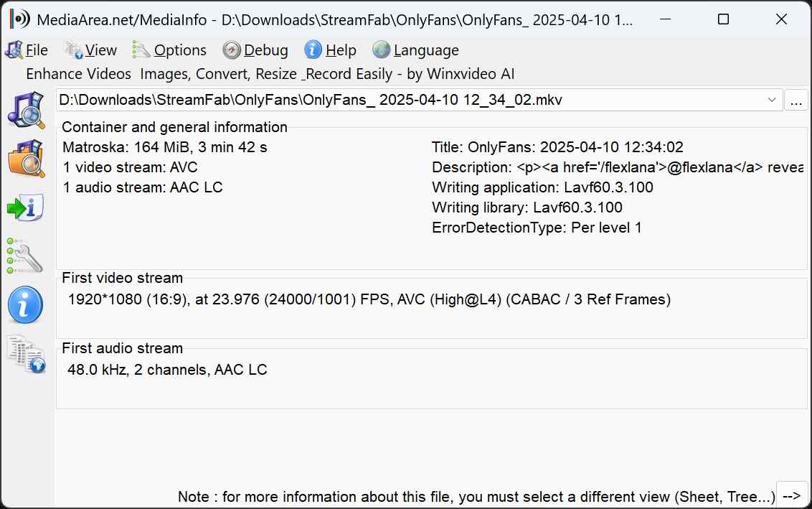Image resolution: width=812 pixels, height=509 pixels.
Task: Click the Open File sidebar icon
Action: click(26, 110)
